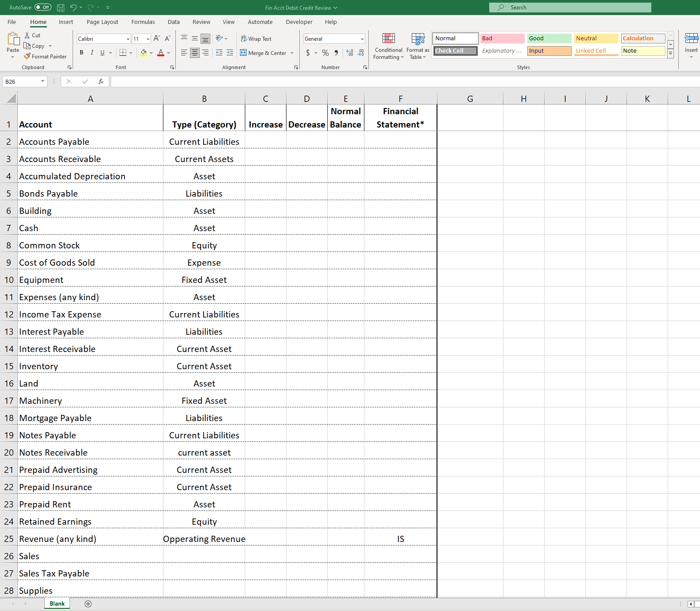Viewport: 700px width, 611px height.
Task: Click the Decrease Decimal icon
Action: (x=361, y=53)
